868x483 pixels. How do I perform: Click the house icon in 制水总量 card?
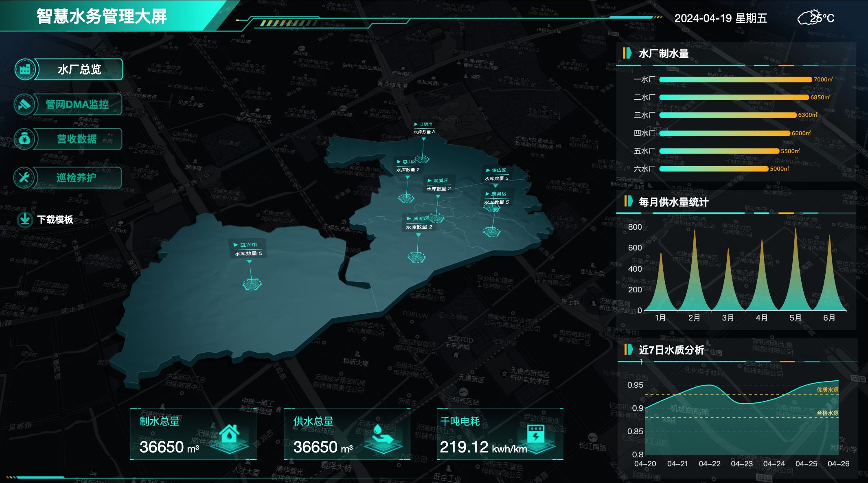point(230,435)
